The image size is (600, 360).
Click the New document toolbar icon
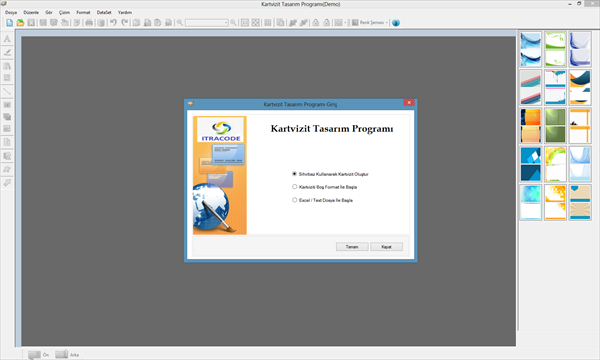coord(10,23)
